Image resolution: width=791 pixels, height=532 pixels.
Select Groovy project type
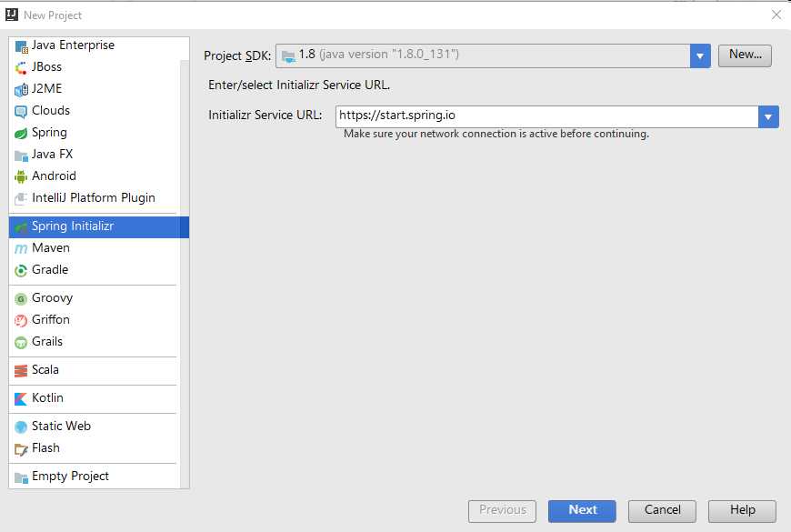pyautogui.click(x=94, y=297)
